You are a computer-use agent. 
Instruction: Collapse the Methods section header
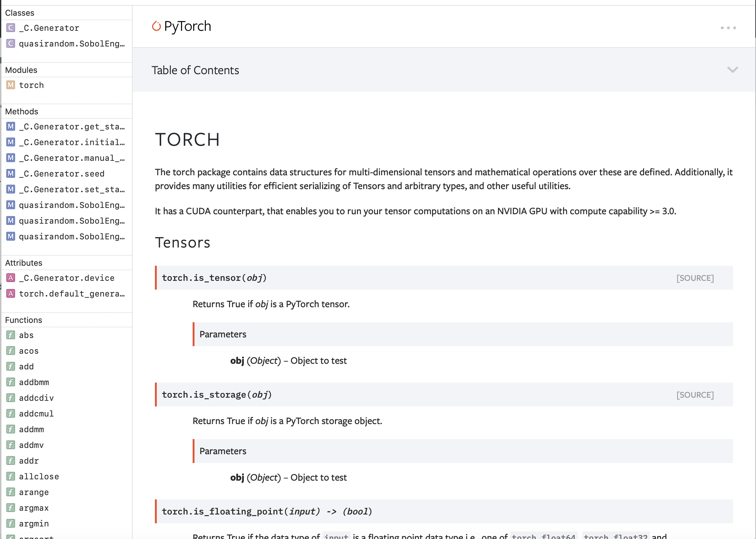[22, 112]
